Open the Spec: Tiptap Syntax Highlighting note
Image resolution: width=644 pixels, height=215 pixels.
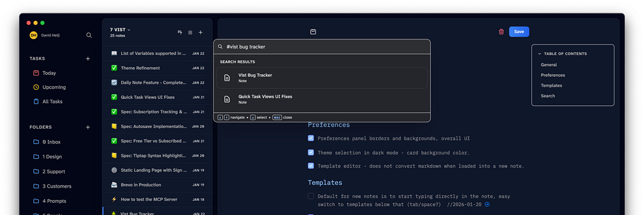click(157, 155)
